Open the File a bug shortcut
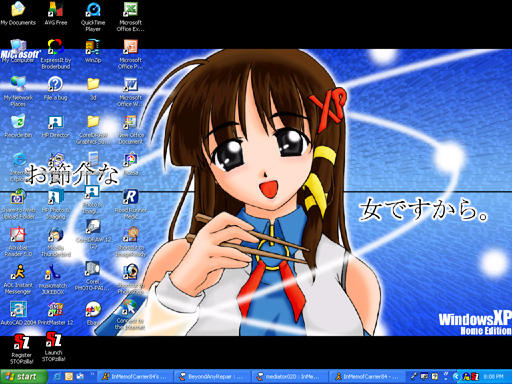This screenshot has height=384, width=512. (55, 84)
